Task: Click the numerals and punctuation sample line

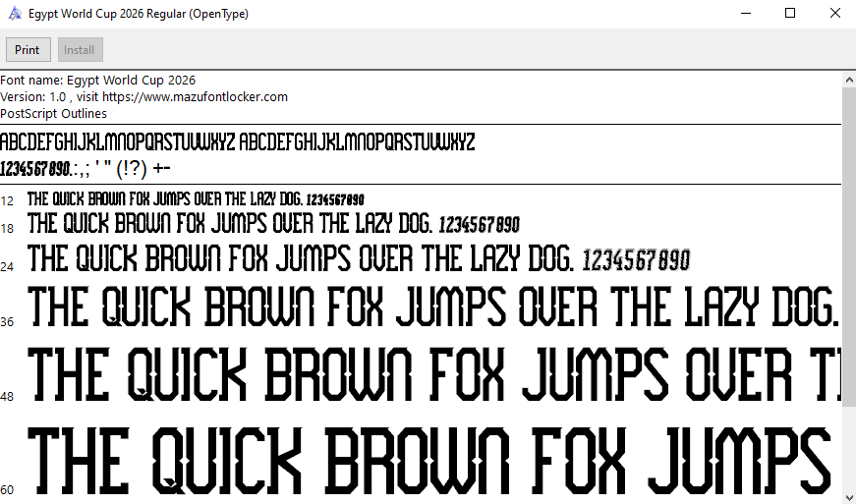Action: point(86,168)
